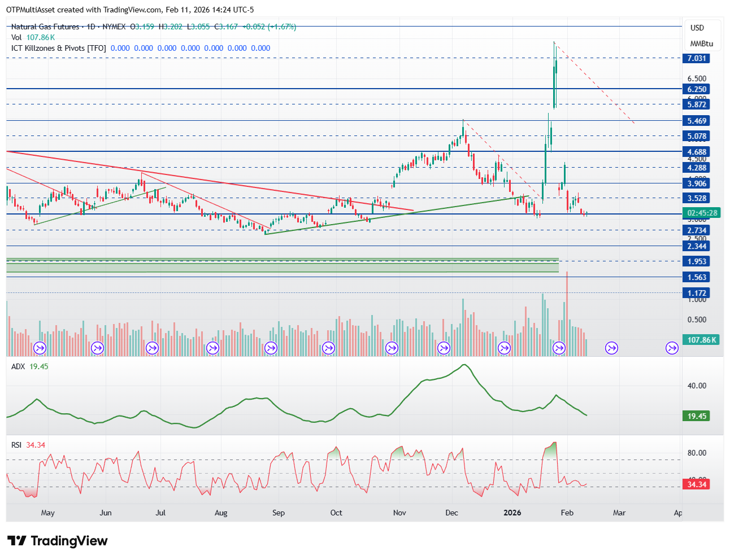Click the 6.250 price level label
Viewport: 730px width, 560px height.
click(696, 89)
